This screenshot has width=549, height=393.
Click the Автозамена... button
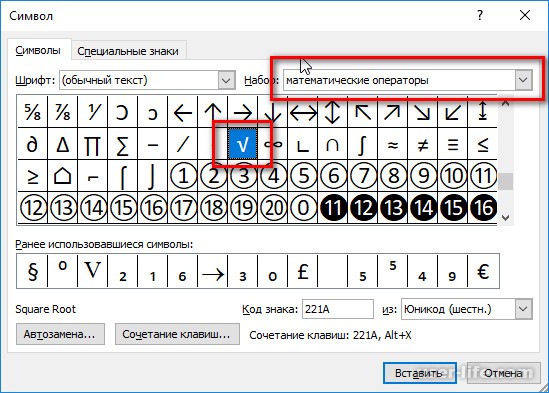(60, 334)
